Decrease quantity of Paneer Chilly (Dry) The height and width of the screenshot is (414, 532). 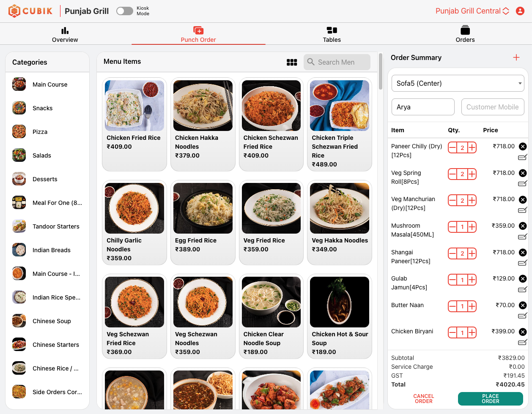pyautogui.click(x=452, y=147)
